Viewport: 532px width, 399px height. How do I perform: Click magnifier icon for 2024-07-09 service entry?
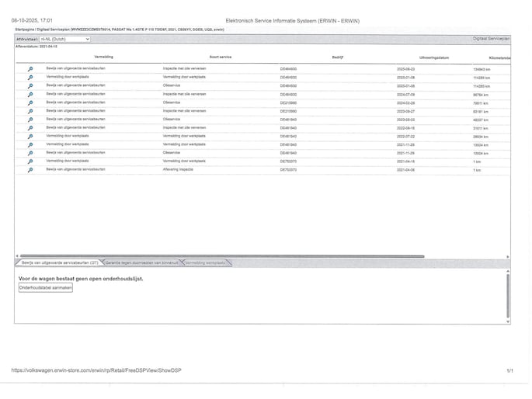pos(30,94)
